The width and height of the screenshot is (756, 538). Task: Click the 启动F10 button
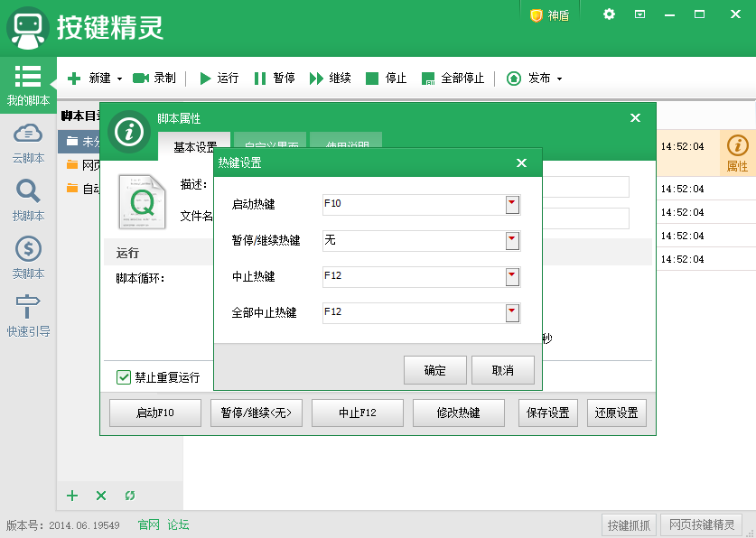click(x=155, y=413)
